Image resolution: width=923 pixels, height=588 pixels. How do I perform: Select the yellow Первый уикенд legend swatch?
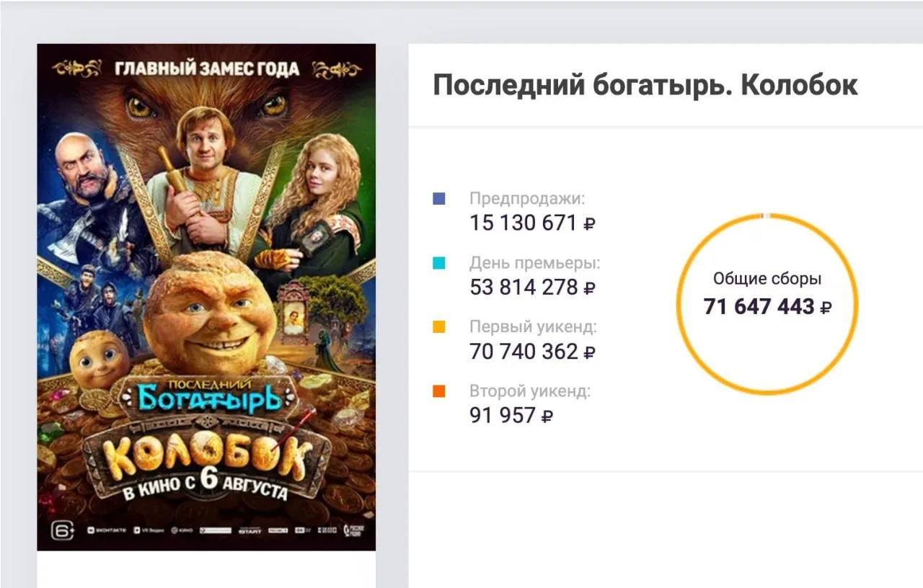tap(438, 327)
